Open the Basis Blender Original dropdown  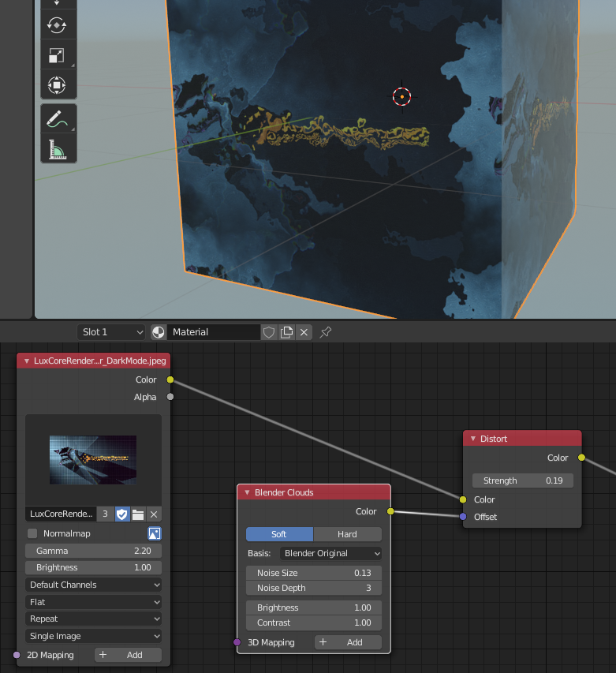click(x=330, y=553)
